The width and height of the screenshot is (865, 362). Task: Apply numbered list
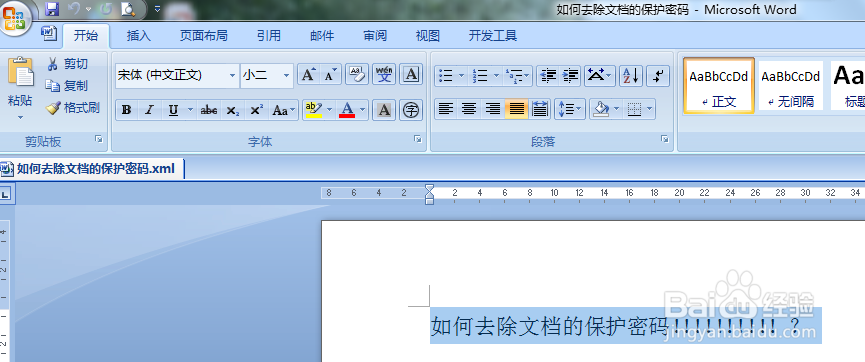coord(480,76)
